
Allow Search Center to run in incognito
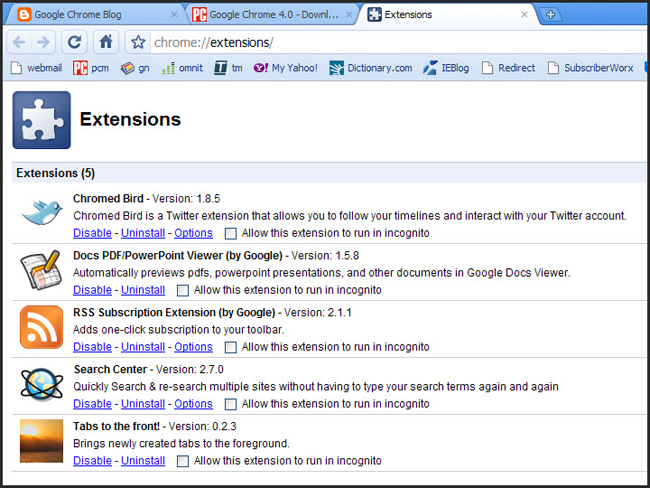click(230, 404)
